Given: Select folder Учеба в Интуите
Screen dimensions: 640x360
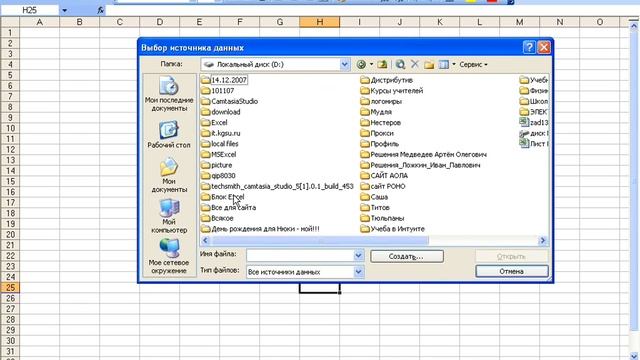Looking at the screenshot, I should 393,229.
